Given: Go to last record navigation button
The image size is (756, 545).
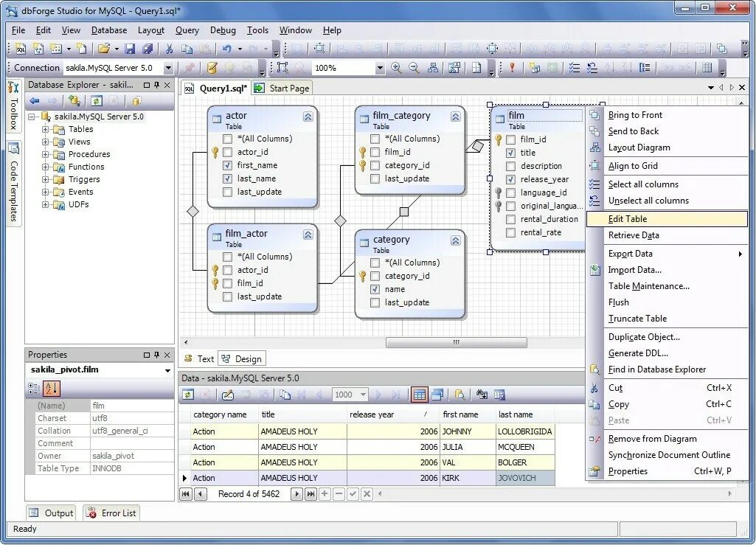Looking at the screenshot, I should [x=311, y=494].
